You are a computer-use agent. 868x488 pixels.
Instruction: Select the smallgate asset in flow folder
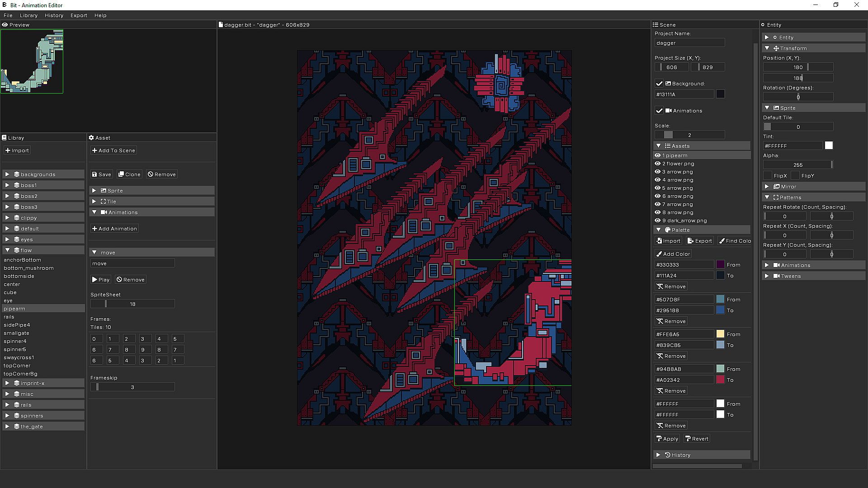pos(16,333)
